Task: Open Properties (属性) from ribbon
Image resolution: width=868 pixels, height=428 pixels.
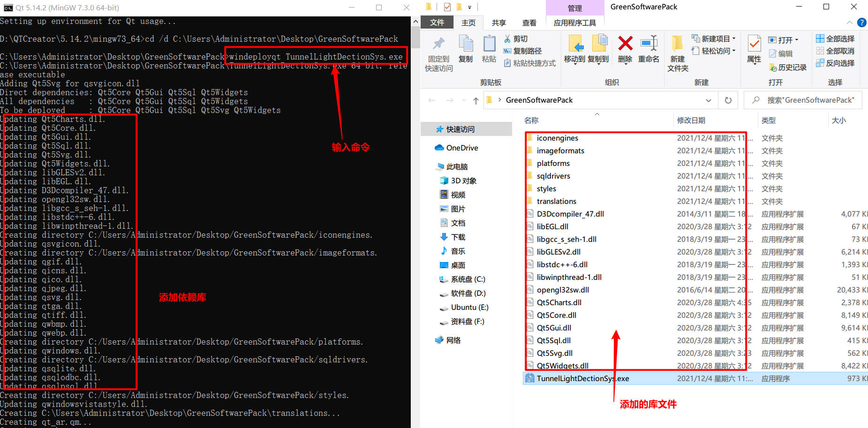Action: 754,44
